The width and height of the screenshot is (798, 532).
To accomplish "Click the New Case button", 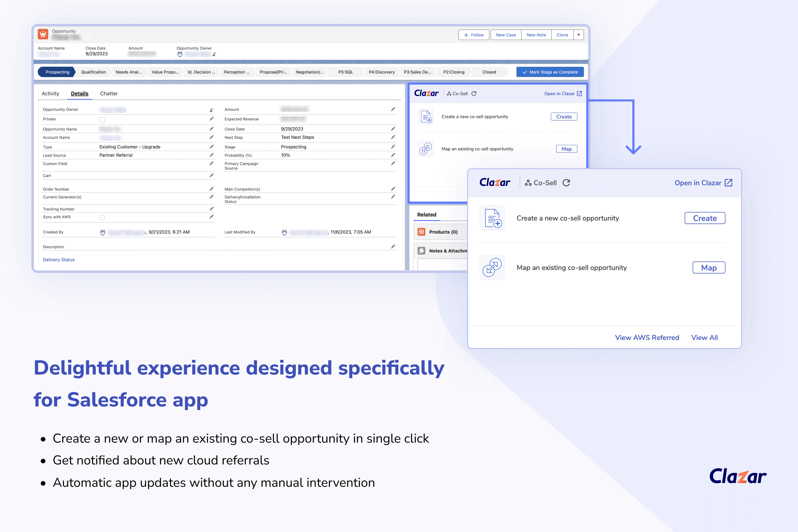I will click(x=506, y=35).
